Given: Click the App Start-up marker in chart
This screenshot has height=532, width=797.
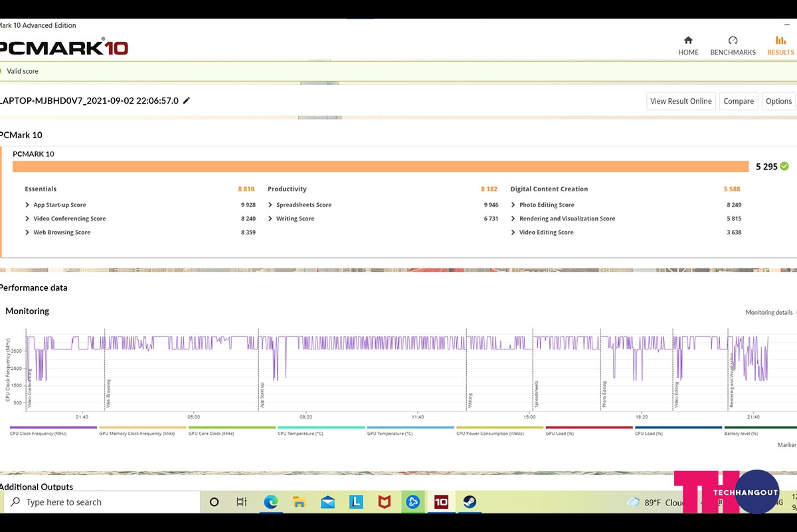Looking at the screenshot, I should (263, 395).
